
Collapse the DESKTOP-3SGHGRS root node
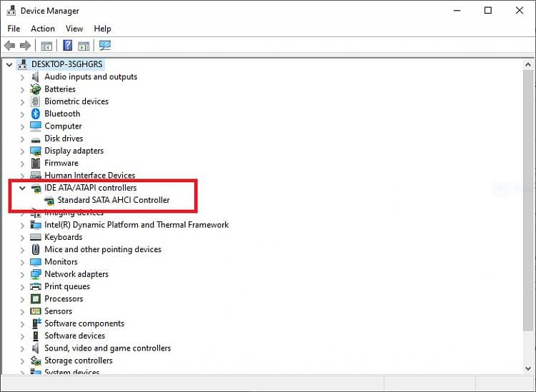(x=9, y=64)
